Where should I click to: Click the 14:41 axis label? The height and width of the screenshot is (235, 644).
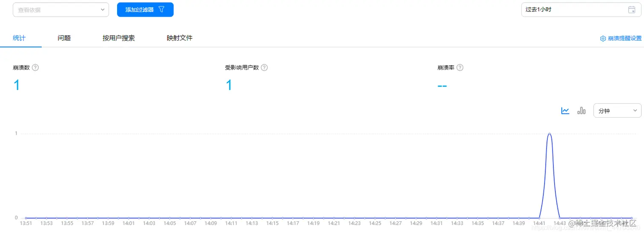[539, 223]
